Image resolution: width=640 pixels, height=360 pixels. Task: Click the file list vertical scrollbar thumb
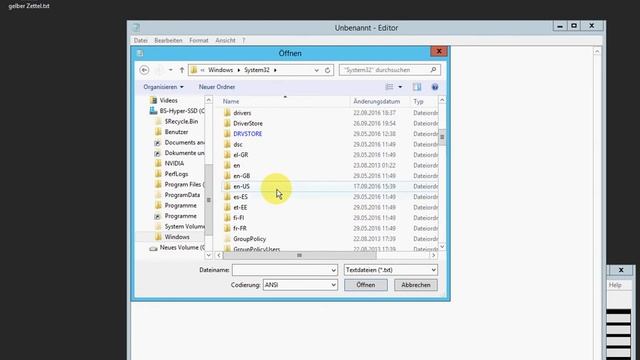(x=442, y=137)
